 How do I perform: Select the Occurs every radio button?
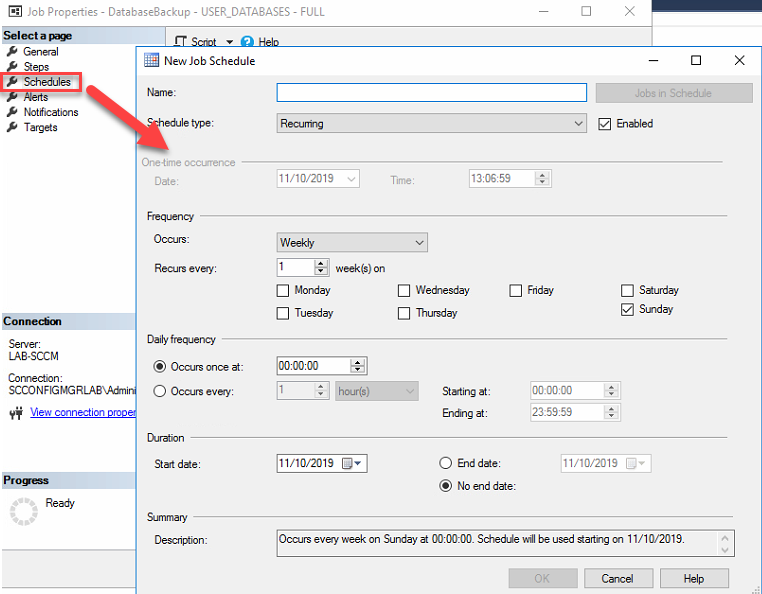pos(159,391)
